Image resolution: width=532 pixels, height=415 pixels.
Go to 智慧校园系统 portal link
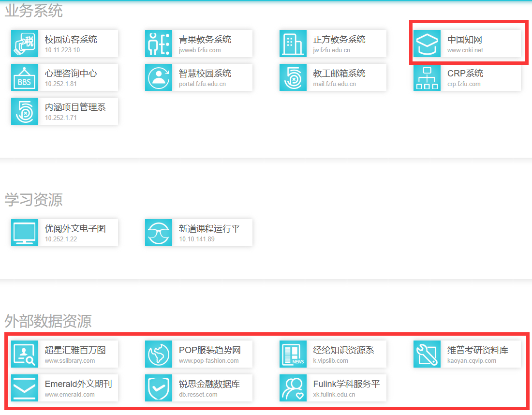tap(202, 84)
